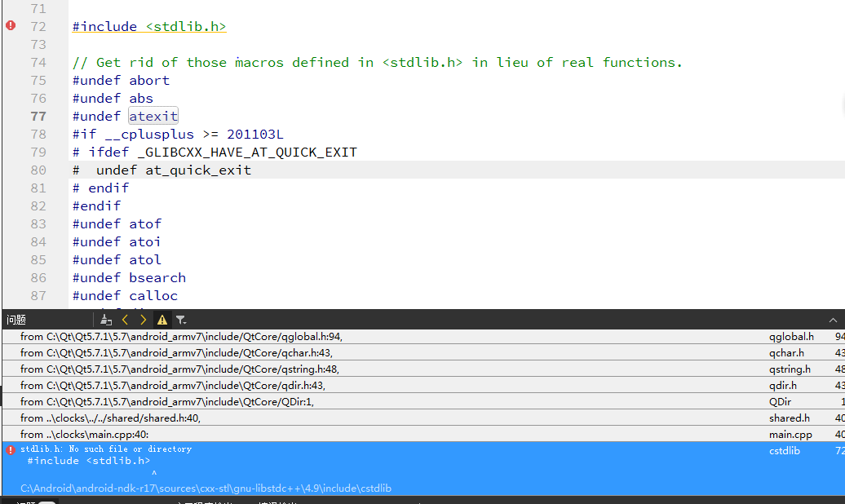Jump to the next issue using the right chevron
Image resolution: width=845 pixels, height=504 pixels.
click(x=143, y=319)
